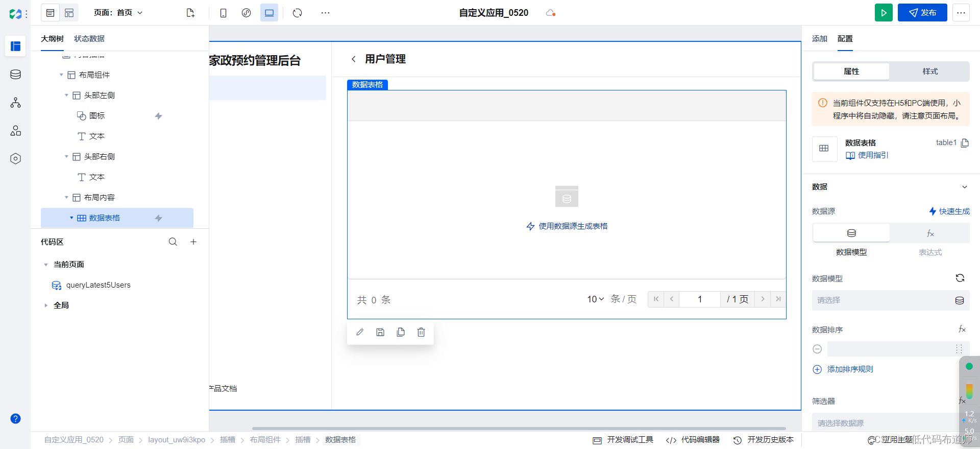Select mobile phone preview mode
The height and width of the screenshot is (449, 980).
pos(223,13)
